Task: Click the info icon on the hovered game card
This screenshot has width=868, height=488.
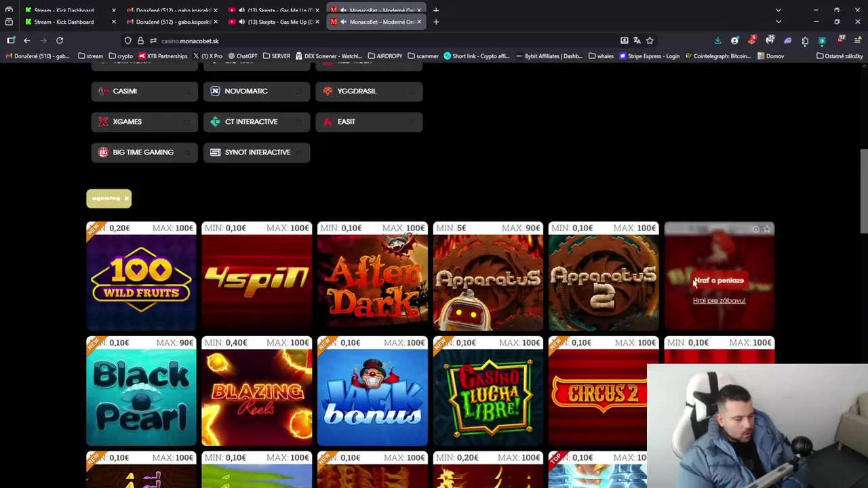Action: (755, 229)
